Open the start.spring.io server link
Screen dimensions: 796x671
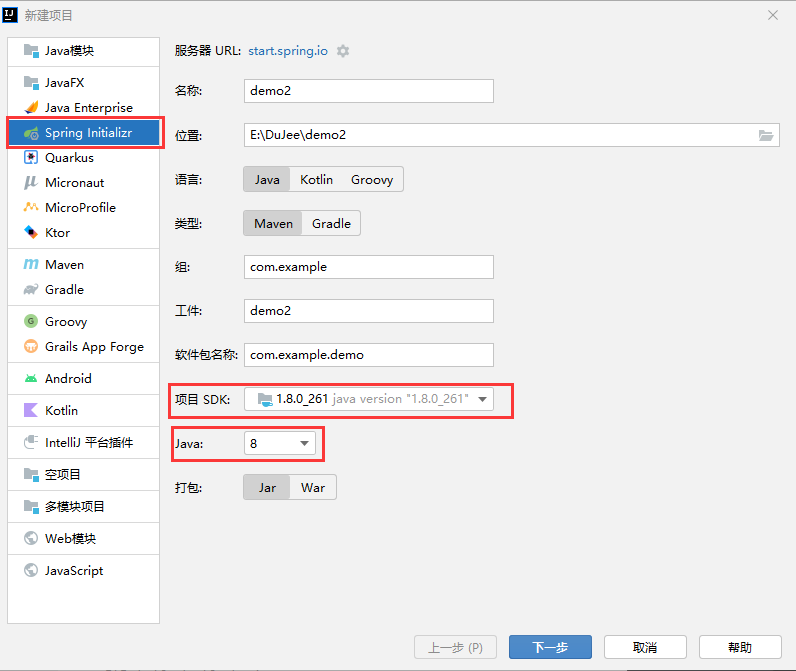pos(288,51)
